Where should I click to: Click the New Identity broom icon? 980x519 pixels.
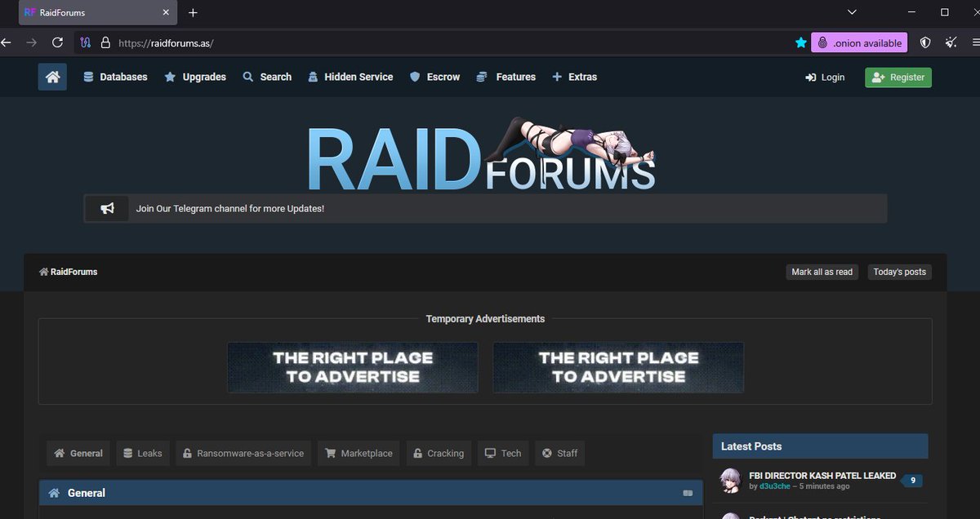click(951, 42)
